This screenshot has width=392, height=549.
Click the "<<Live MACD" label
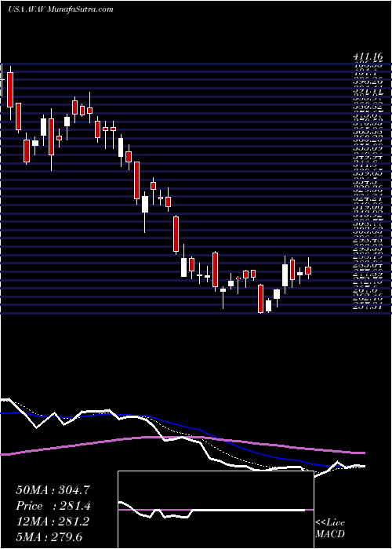coord(330,529)
